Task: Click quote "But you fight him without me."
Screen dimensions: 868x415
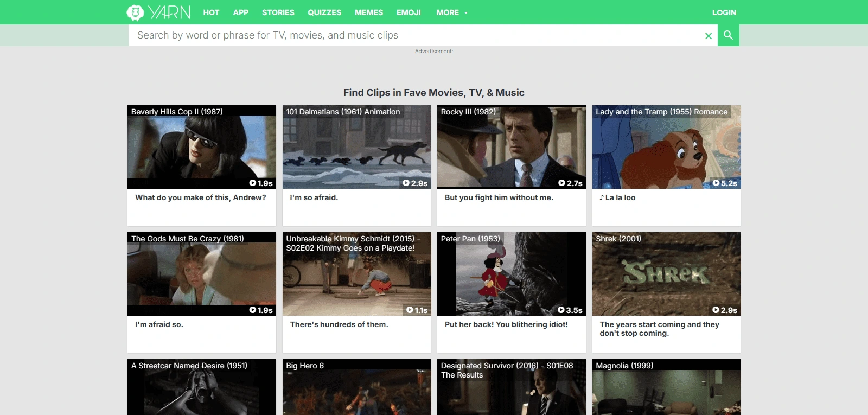Action: point(499,197)
